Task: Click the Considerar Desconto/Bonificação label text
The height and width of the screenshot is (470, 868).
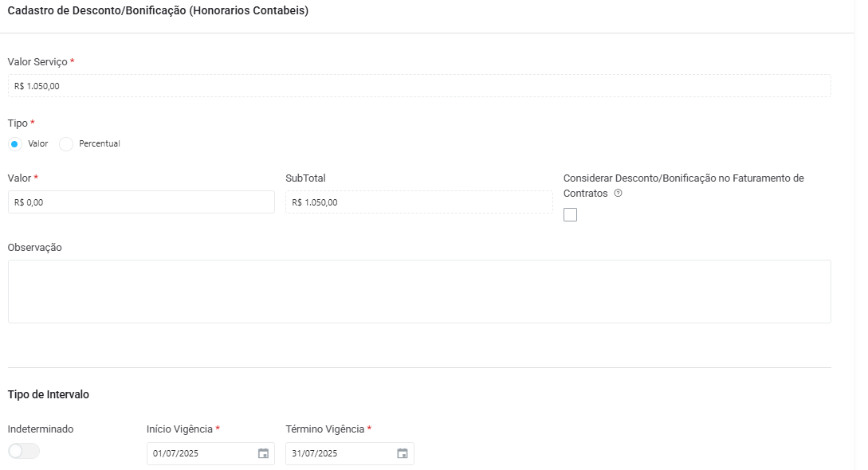Action: [x=684, y=186]
